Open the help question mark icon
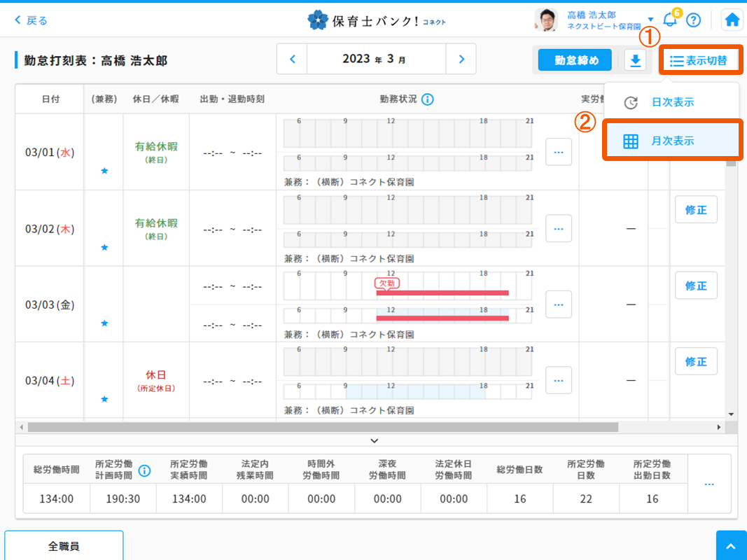 tap(693, 20)
